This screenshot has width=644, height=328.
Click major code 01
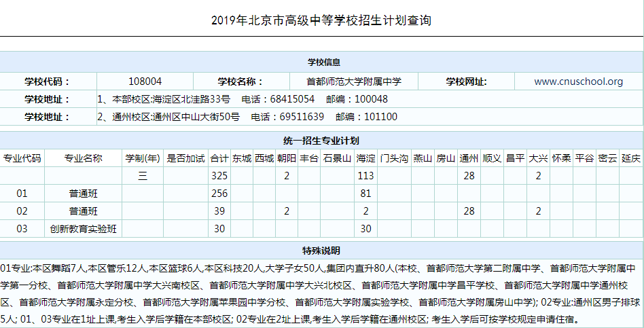22,194
